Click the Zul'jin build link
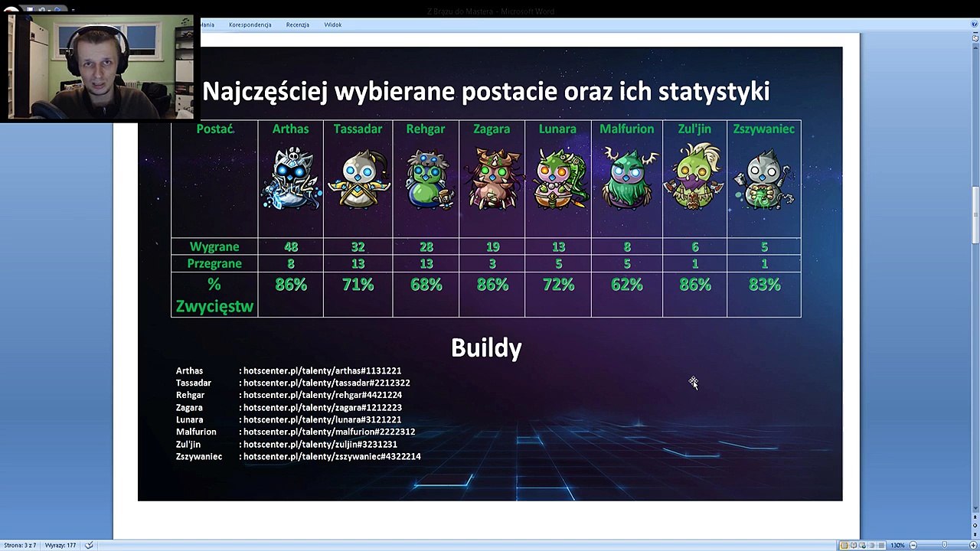The height and width of the screenshot is (551, 980). click(x=320, y=445)
